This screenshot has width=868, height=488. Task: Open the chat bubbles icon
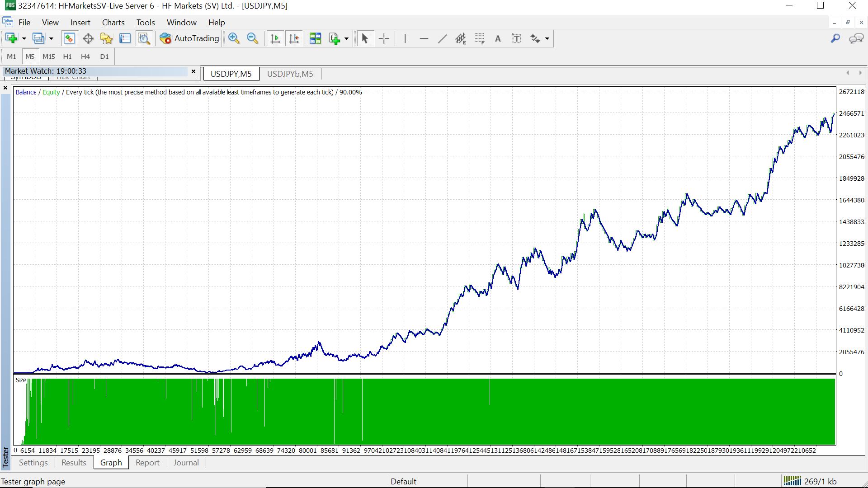(856, 39)
